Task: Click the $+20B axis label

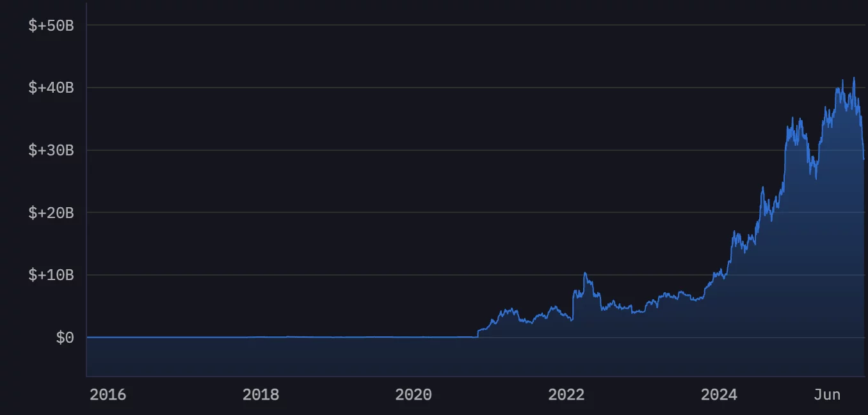Action: (x=50, y=212)
